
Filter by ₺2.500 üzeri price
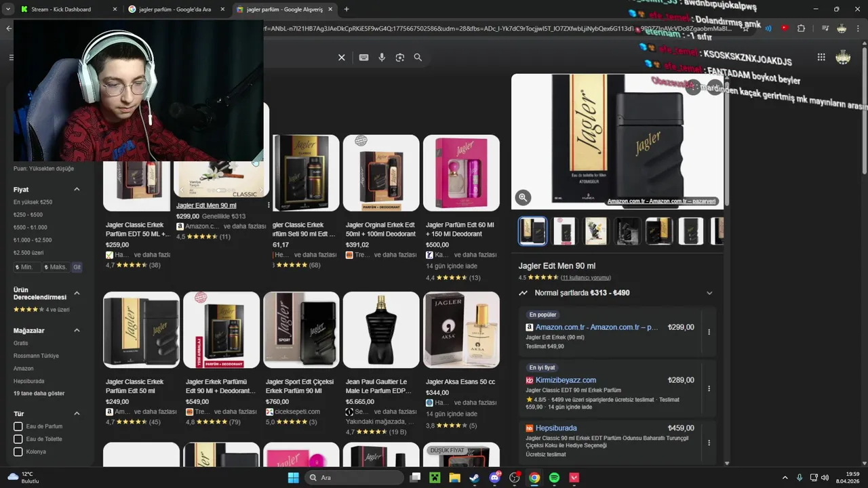tap(28, 252)
